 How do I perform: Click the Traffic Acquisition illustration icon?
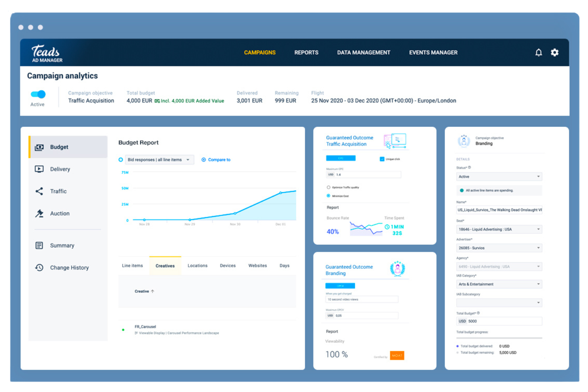[395, 141]
